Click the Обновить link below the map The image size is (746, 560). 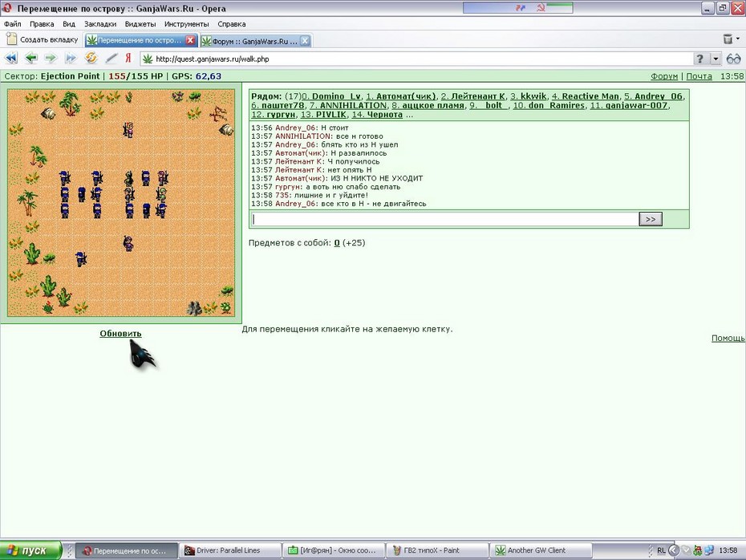tap(120, 334)
